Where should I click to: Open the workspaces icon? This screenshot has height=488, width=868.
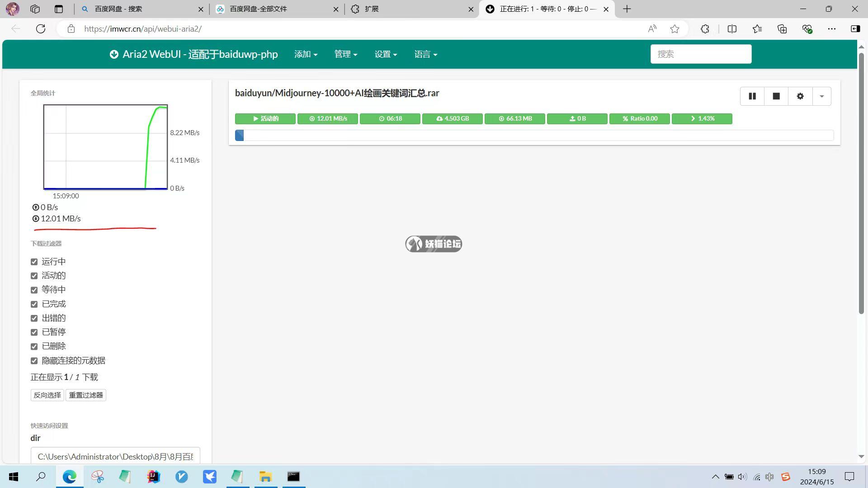(35, 9)
